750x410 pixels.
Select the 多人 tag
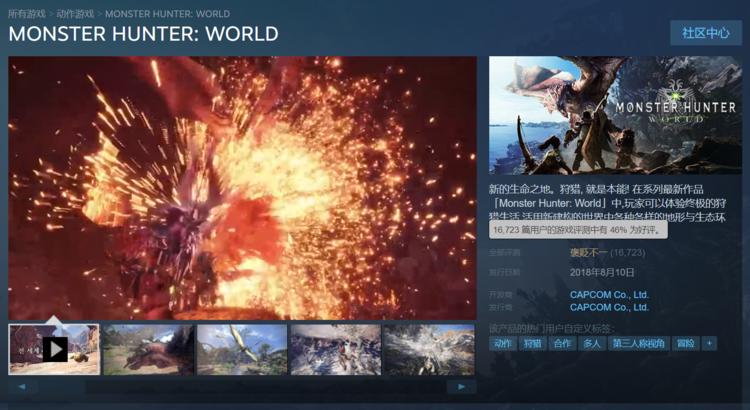(592, 344)
